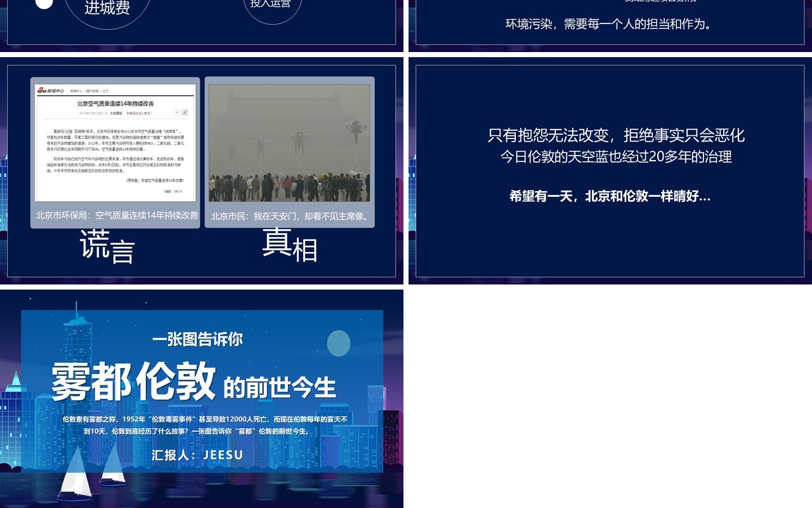Click text 环境污染，需要每一个人的担当和作为。
The image size is (812, 508).
(610, 24)
